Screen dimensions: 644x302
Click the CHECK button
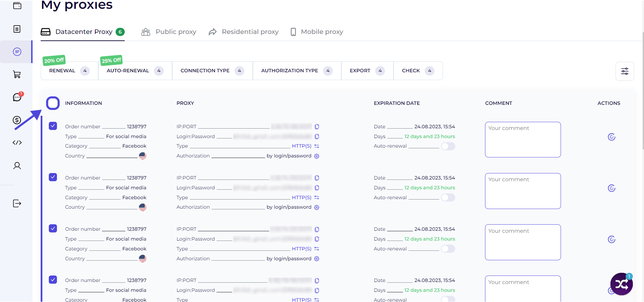click(418, 71)
